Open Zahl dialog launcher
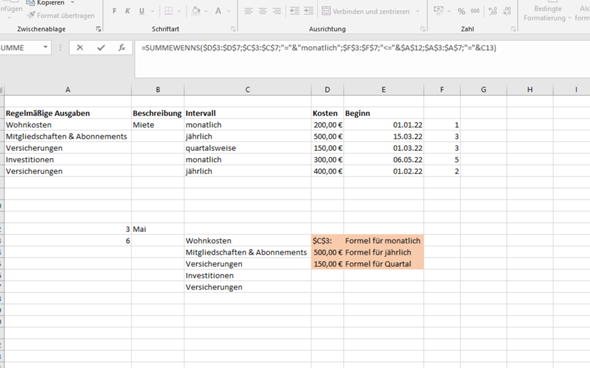 [513, 29]
